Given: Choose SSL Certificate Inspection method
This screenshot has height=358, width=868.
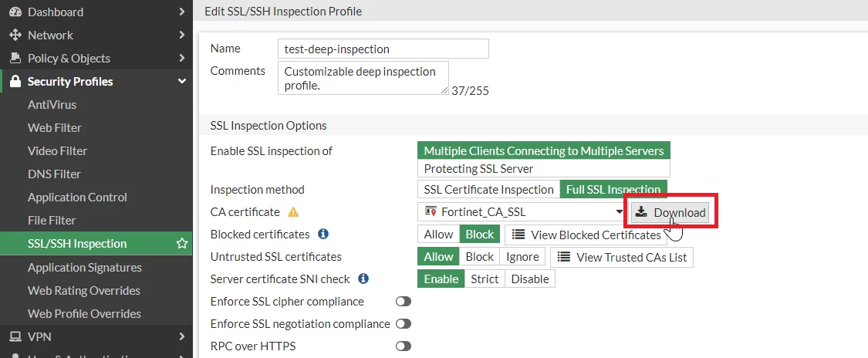Looking at the screenshot, I should (489, 190).
